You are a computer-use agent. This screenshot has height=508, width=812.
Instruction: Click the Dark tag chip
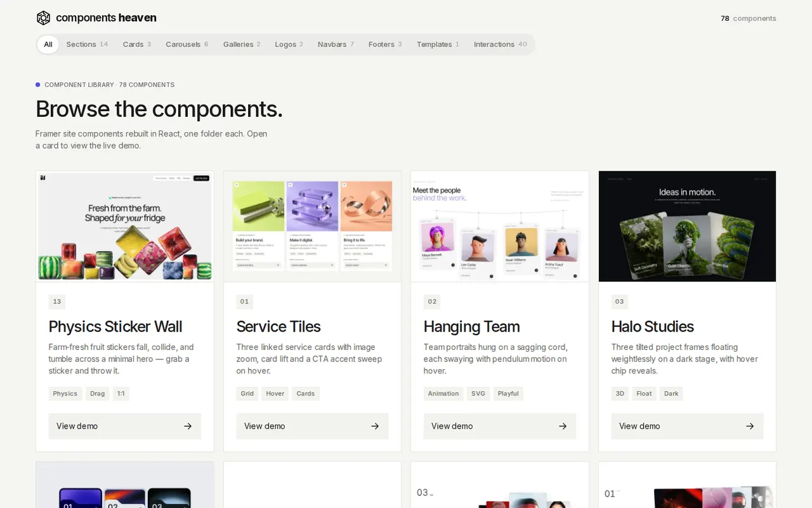coord(671,394)
